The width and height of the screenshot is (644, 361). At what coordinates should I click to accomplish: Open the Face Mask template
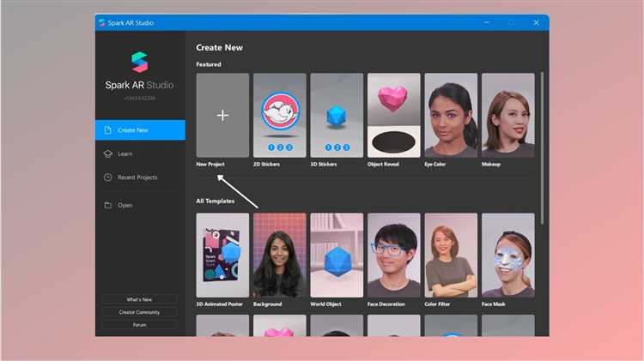[508, 256]
